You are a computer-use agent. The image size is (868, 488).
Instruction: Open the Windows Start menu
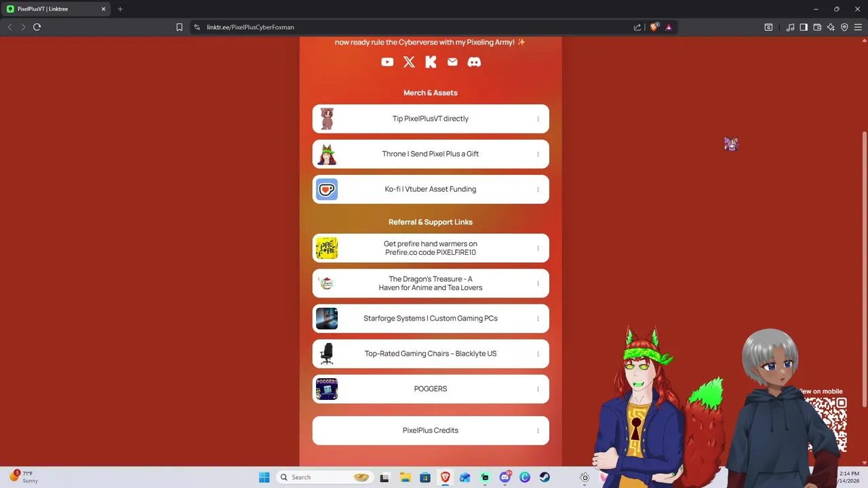point(264,477)
